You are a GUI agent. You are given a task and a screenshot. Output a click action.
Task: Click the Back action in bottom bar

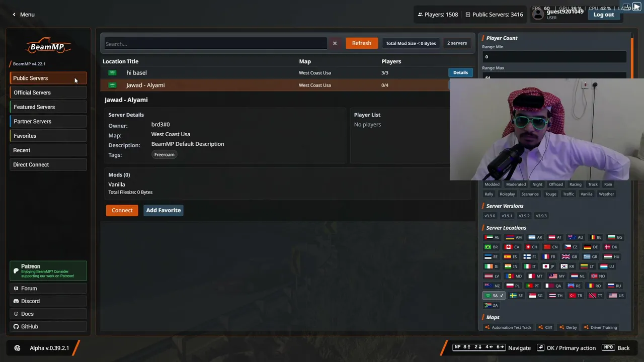(616, 348)
